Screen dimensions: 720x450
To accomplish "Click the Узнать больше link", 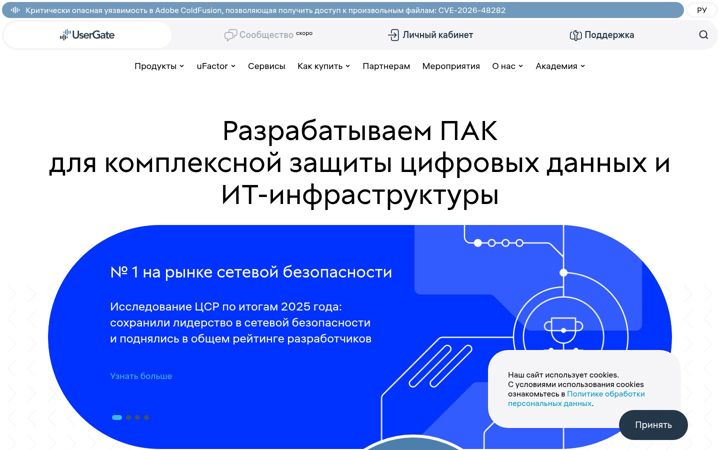I will point(141,376).
